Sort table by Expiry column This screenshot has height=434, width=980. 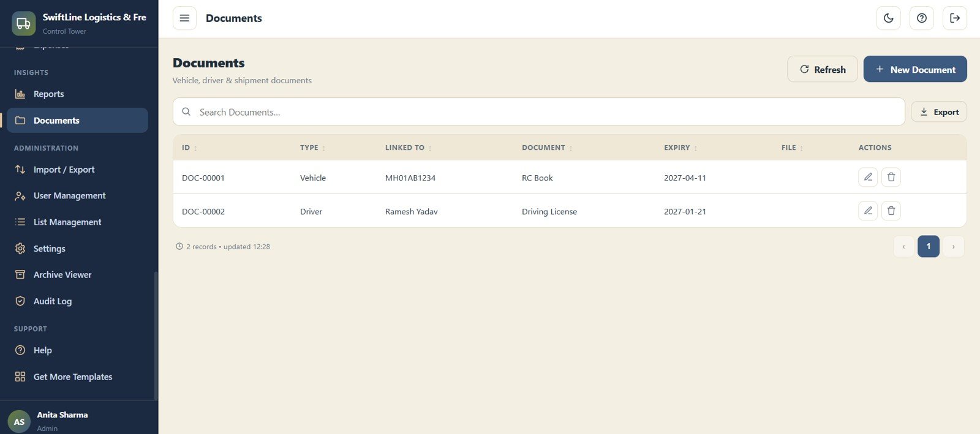point(680,148)
